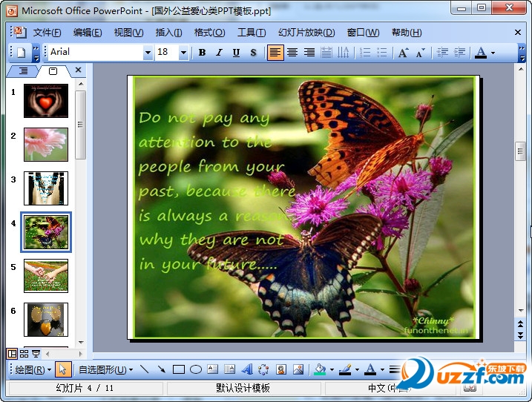Choose the Select Objects arrow tool
Screen dimensions: 532x402
click(63, 370)
